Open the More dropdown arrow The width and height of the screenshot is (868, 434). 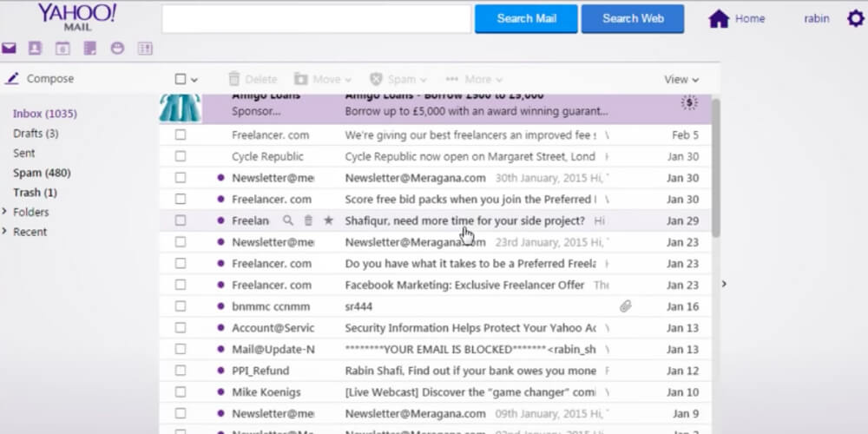click(499, 80)
